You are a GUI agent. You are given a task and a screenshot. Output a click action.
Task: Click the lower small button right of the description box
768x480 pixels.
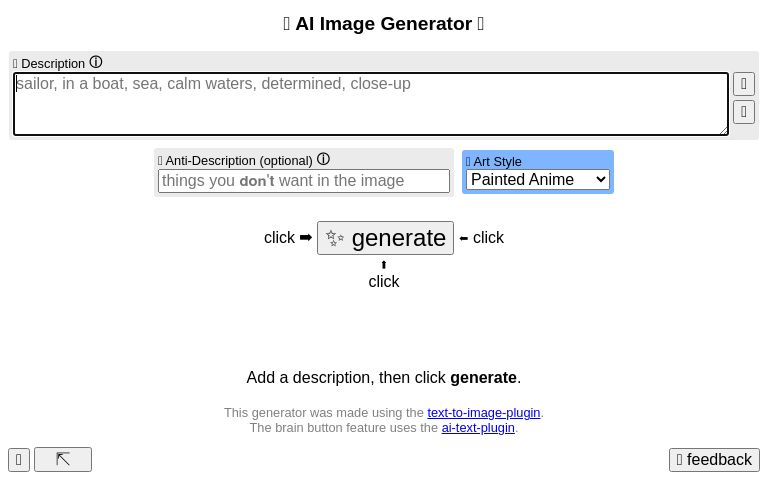743,111
